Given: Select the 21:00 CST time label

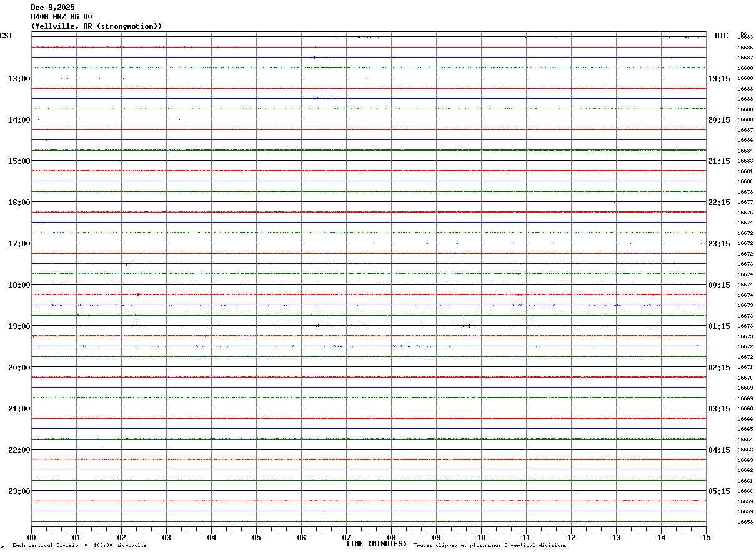Looking at the screenshot, I should click(19, 409).
